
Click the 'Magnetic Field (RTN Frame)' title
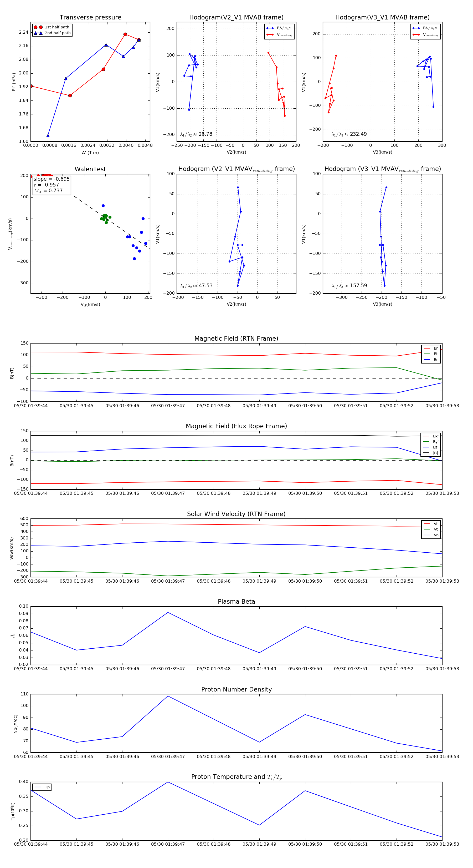[x=236, y=339]
